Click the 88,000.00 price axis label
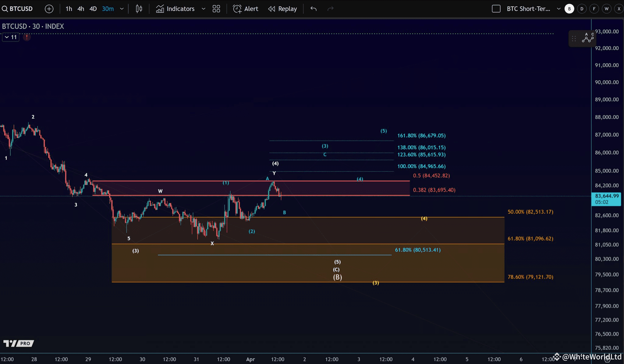The image size is (624, 364). click(607, 117)
